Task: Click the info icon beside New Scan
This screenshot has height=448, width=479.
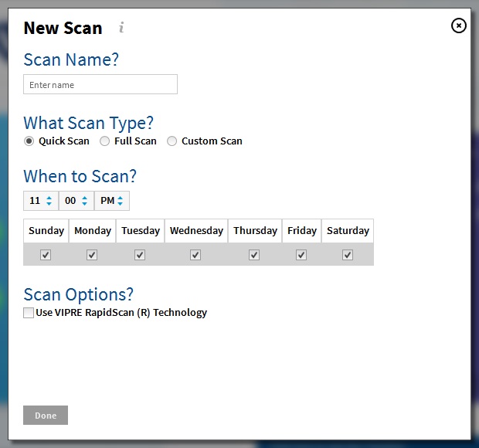Action: click(121, 28)
